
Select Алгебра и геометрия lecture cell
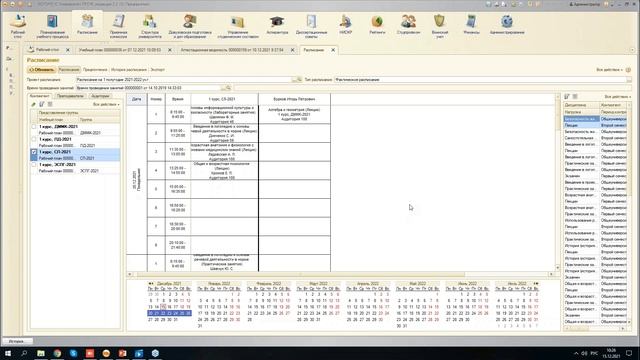294,114
